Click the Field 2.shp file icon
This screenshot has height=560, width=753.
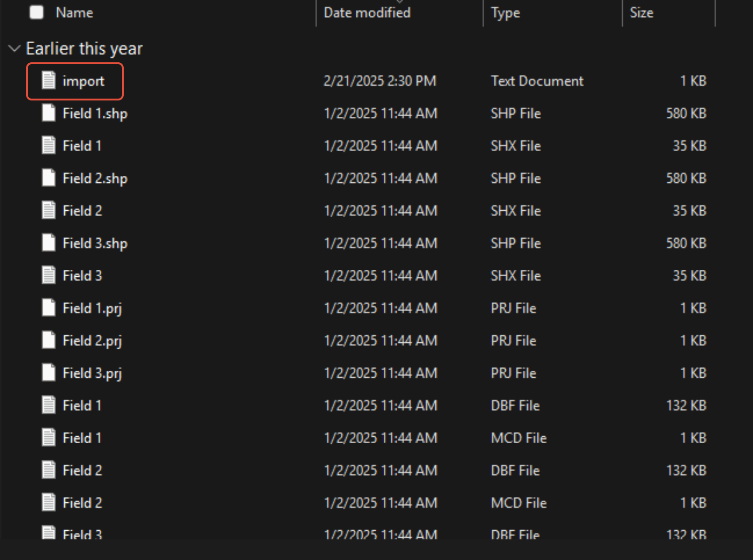[x=49, y=178]
